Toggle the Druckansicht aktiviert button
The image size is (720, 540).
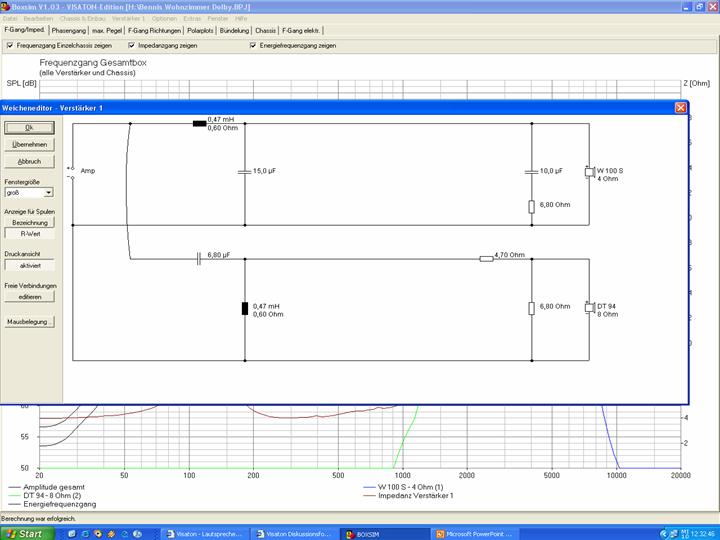tap(30, 266)
